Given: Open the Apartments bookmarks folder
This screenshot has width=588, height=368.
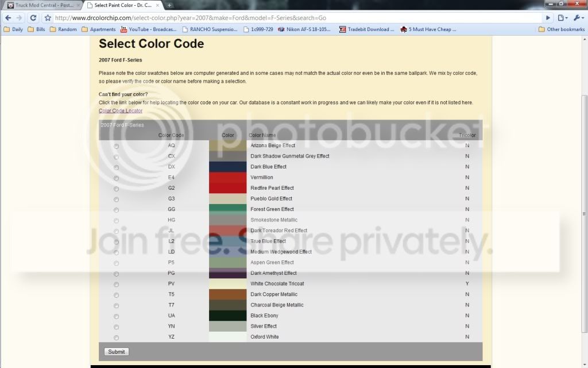Looking at the screenshot, I should (99, 29).
